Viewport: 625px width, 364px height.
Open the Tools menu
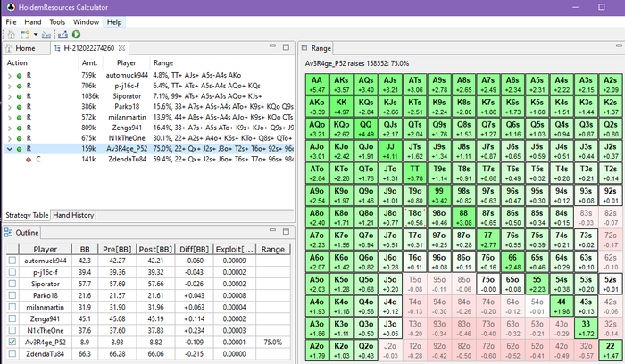[57, 22]
